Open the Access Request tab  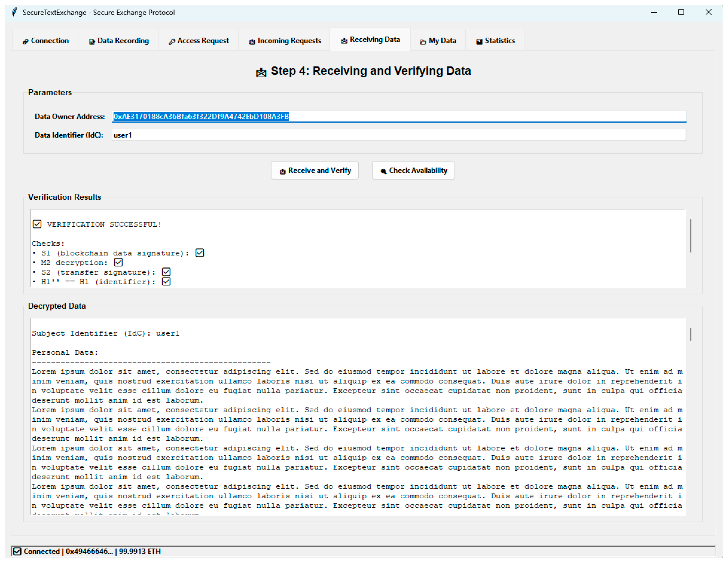coord(199,41)
